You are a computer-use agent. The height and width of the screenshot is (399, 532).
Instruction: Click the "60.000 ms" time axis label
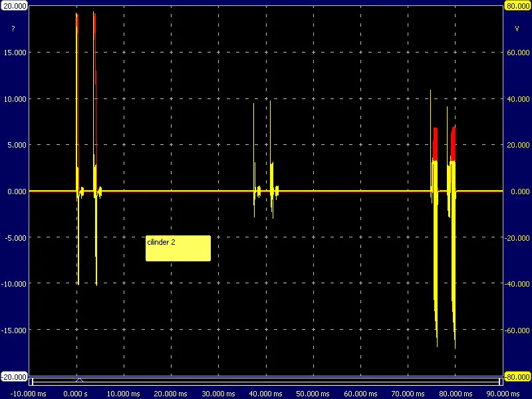pos(360,394)
